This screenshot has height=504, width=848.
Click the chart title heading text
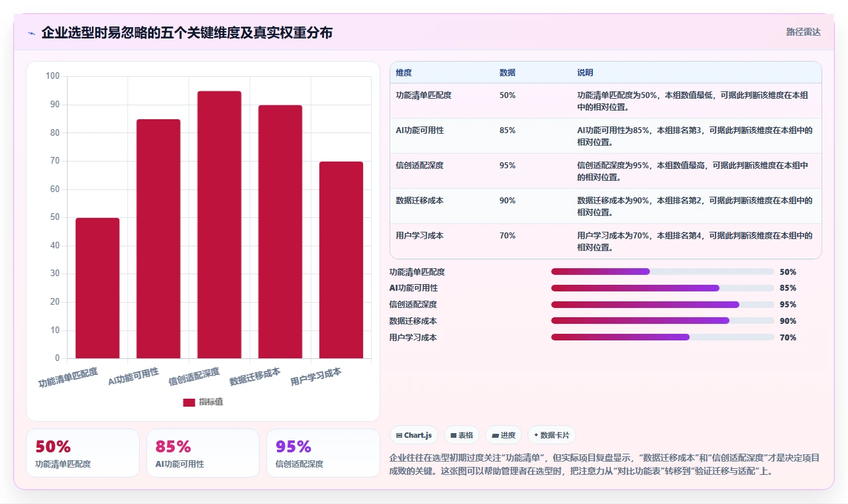[187, 32]
